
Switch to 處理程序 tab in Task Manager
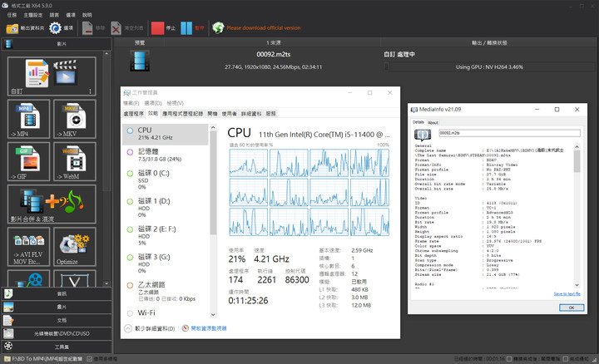[134, 114]
